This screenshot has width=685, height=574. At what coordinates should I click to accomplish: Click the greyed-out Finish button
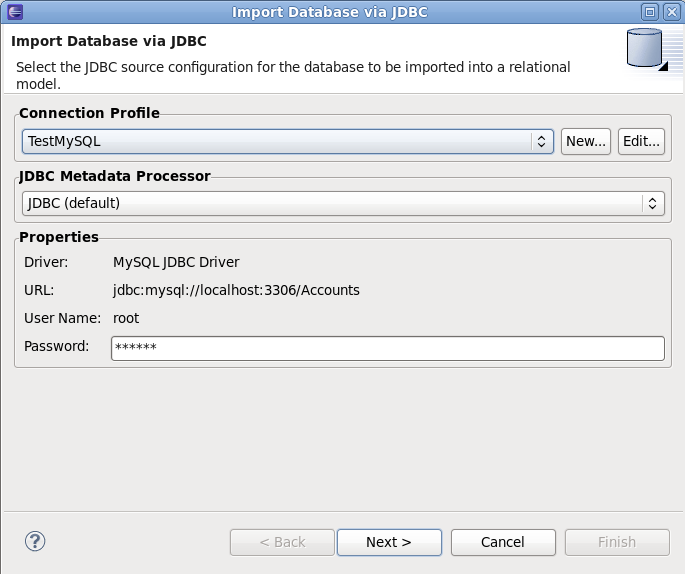click(x=617, y=542)
